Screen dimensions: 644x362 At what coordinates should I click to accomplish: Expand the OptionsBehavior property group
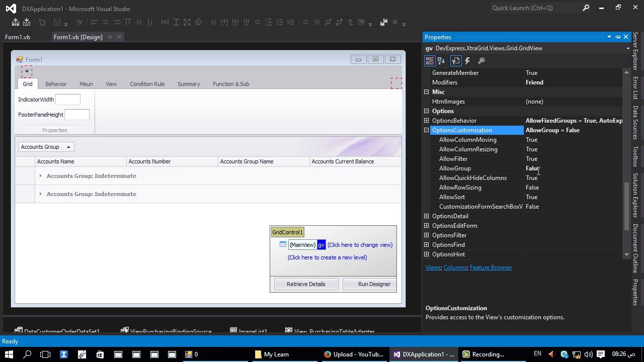pyautogui.click(x=427, y=121)
